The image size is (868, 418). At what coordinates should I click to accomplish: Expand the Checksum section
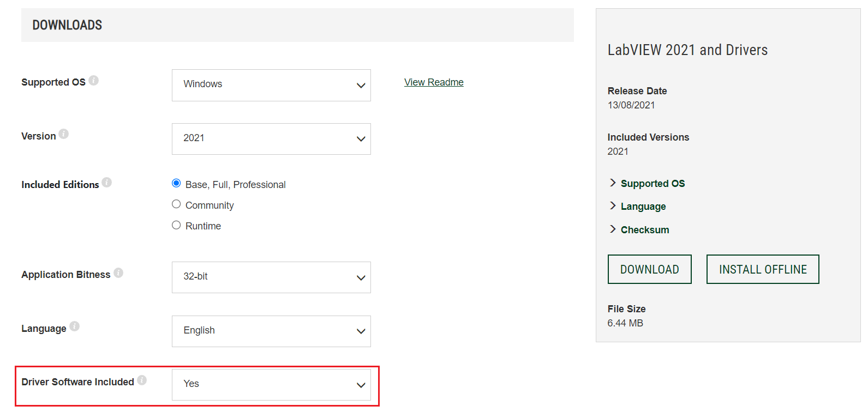click(639, 230)
